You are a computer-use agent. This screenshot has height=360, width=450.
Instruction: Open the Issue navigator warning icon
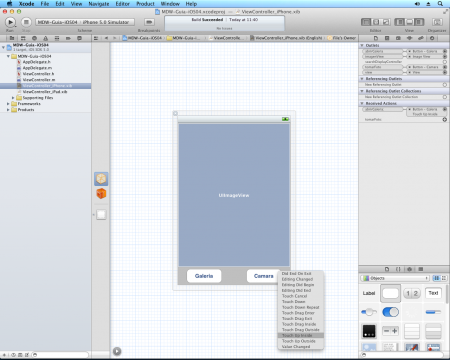pyautogui.click(x=46, y=38)
